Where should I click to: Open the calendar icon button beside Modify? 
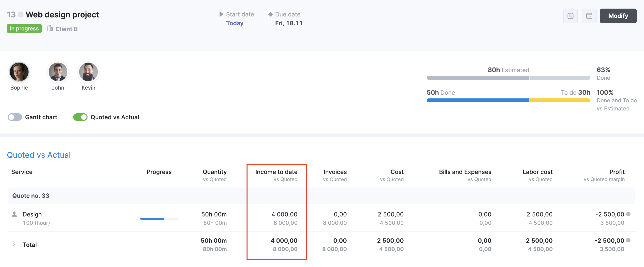click(589, 16)
